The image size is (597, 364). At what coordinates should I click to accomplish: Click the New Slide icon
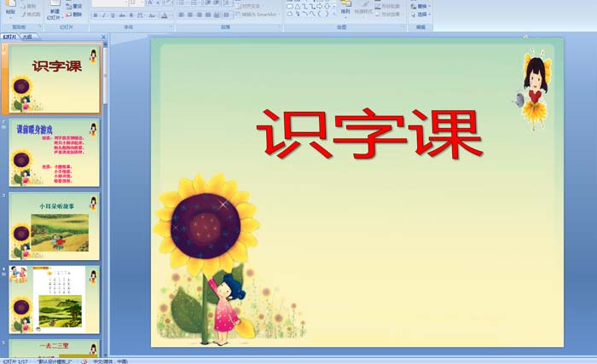click(55, 3)
